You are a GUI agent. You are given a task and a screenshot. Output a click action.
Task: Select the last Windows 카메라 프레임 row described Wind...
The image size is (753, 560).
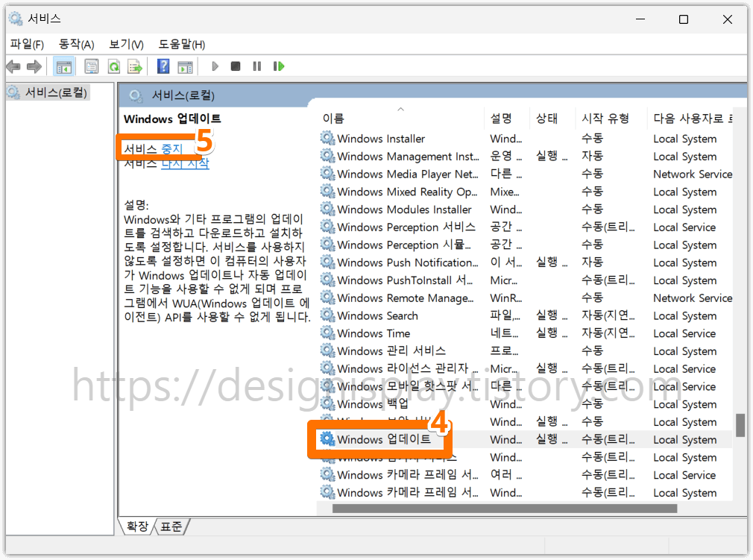coord(525,493)
